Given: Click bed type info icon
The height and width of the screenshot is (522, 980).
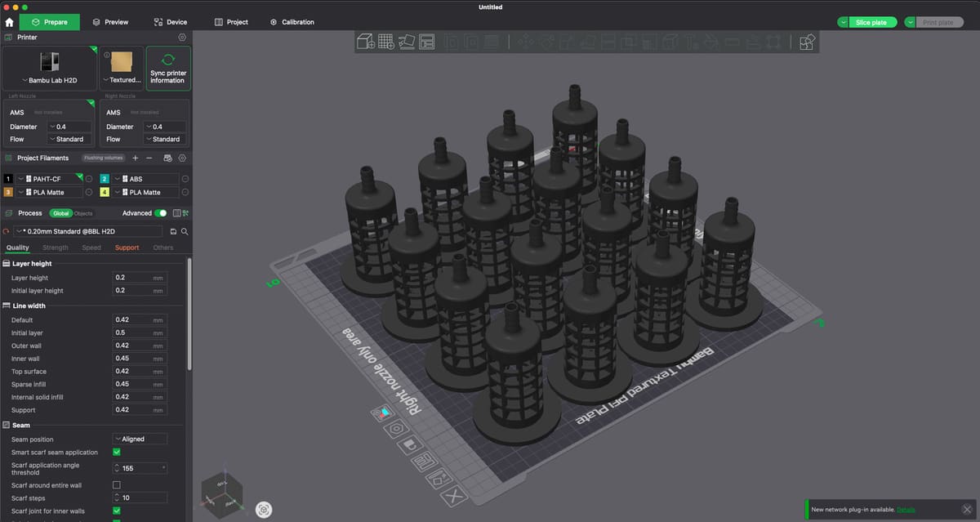Looking at the screenshot, I should point(107,55).
